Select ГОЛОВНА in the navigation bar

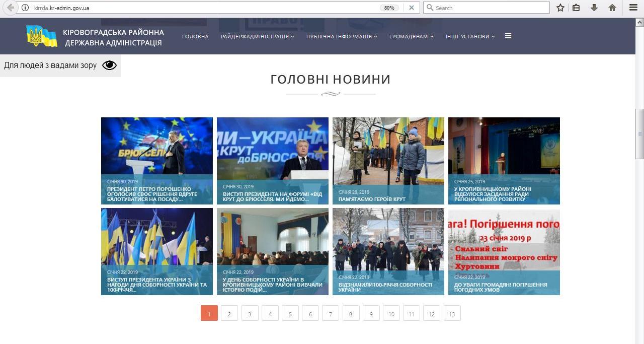[x=195, y=36]
